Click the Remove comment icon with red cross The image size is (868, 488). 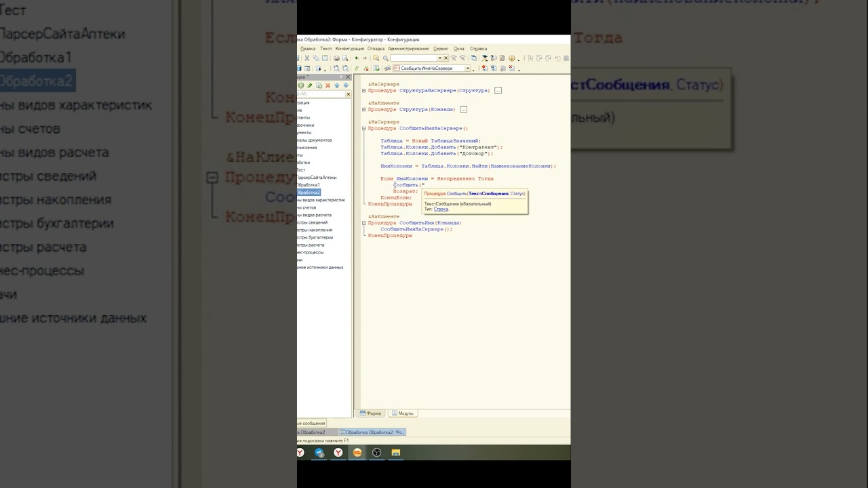366,68
